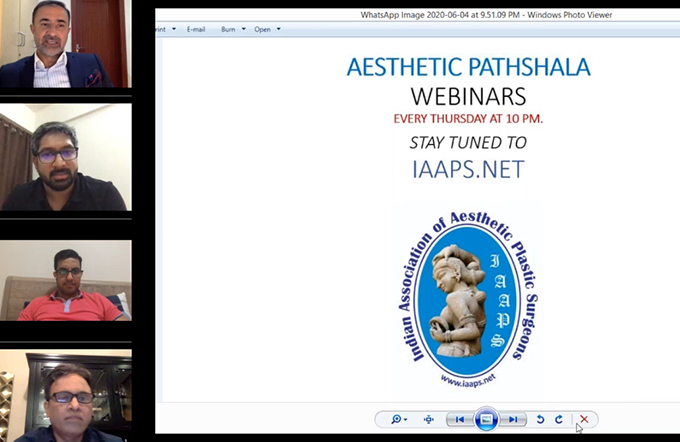Viewport: 680px width, 442px height.
Task: Click the fit-to-window actual size icon
Action: [428, 419]
